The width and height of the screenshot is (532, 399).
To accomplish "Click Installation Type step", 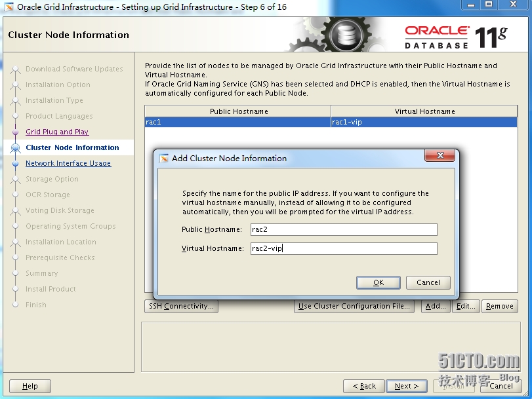I will tap(54, 100).
